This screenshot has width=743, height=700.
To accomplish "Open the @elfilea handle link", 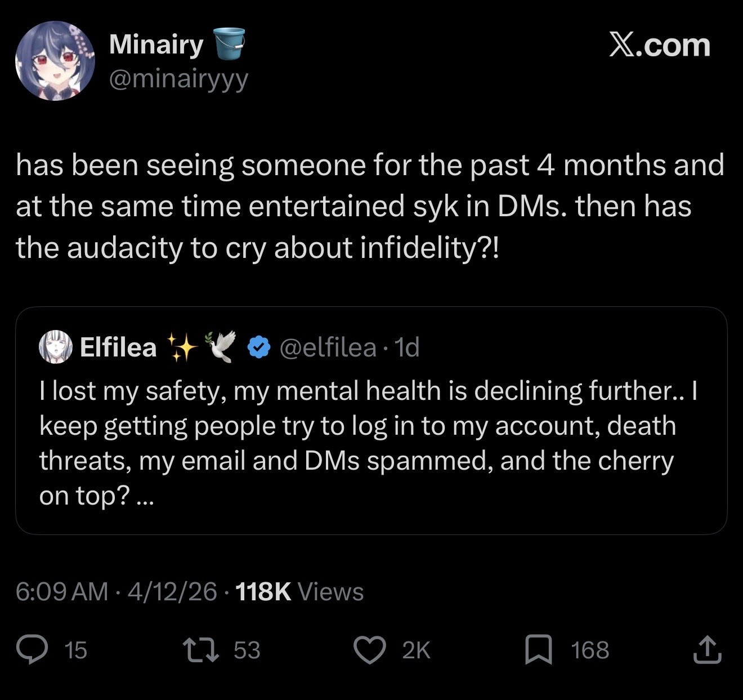I will 328,347.
